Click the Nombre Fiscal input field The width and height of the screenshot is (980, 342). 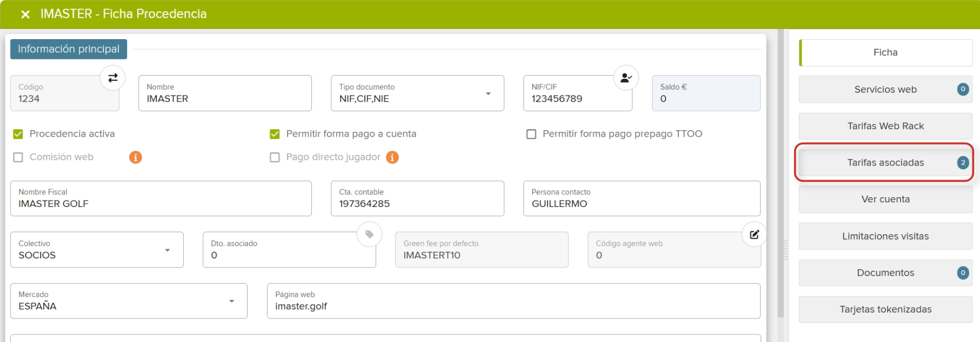pyautogui.click(x=161, y=204)
